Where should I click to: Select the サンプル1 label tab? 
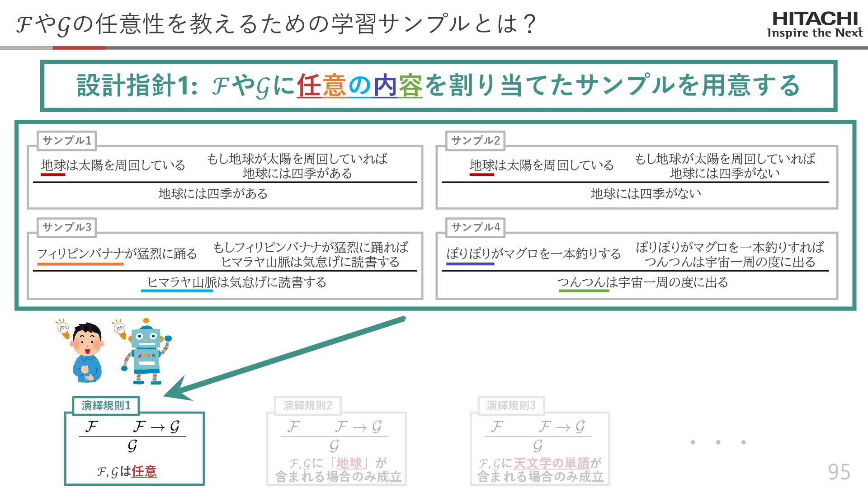[67, 141]
